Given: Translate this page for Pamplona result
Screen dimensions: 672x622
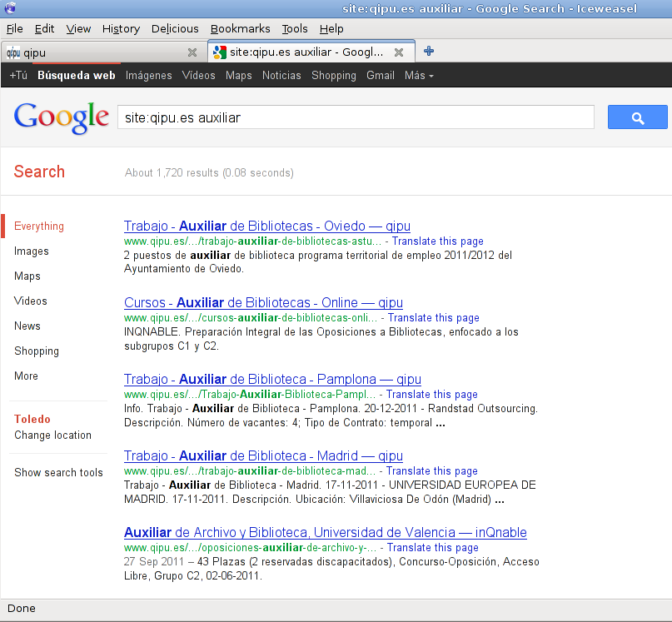Looking at the screenshot, I should (431, 395).
